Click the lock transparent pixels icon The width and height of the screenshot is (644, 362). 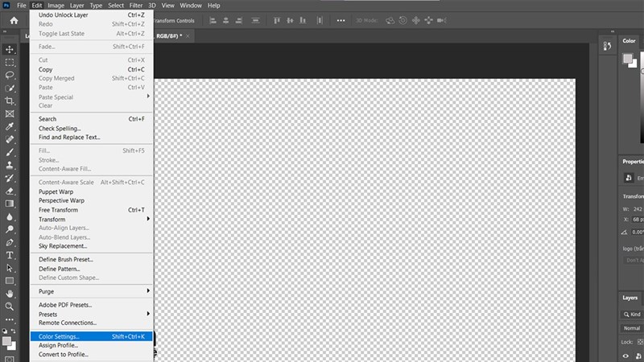point(642,342)
